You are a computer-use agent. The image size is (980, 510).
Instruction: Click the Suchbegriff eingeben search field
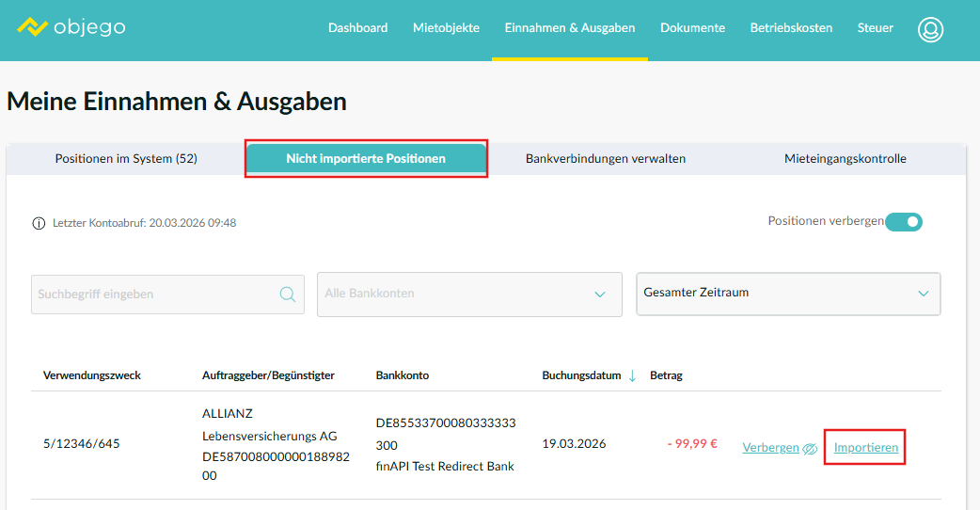click(x=155, y=295)
